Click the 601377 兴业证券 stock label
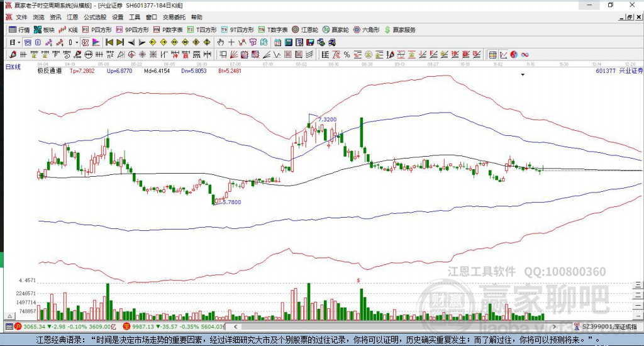Screen dimensions: 644x346 619,70
